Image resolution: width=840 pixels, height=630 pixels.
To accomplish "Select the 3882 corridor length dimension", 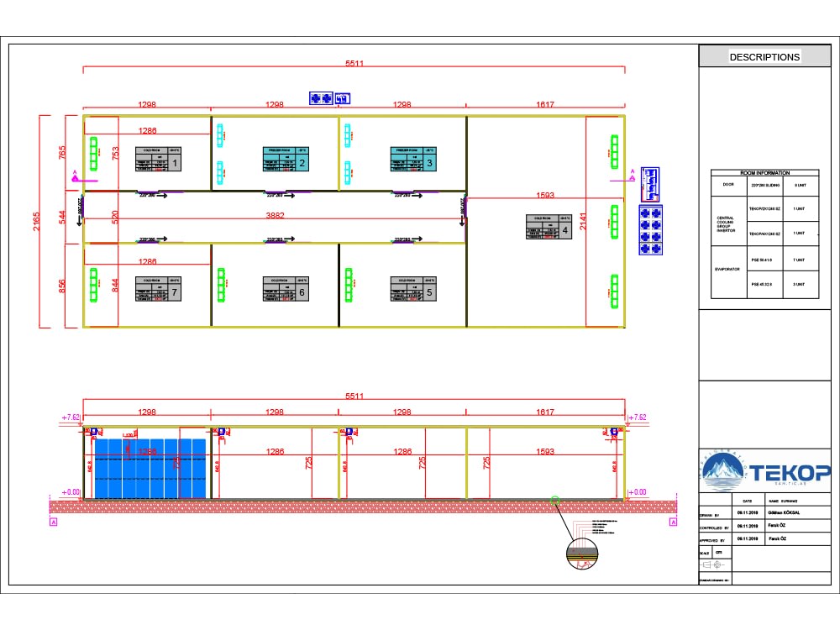I will 275,215.
